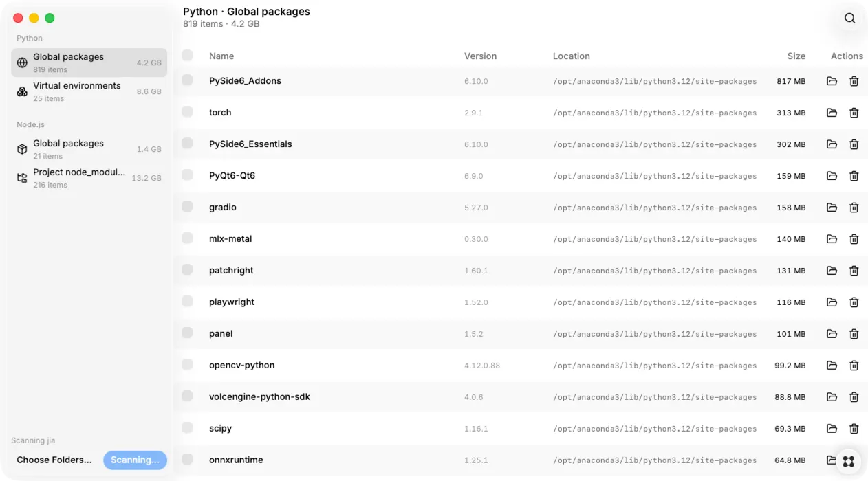
Task: Click the Scanning button
Action: 135,460
